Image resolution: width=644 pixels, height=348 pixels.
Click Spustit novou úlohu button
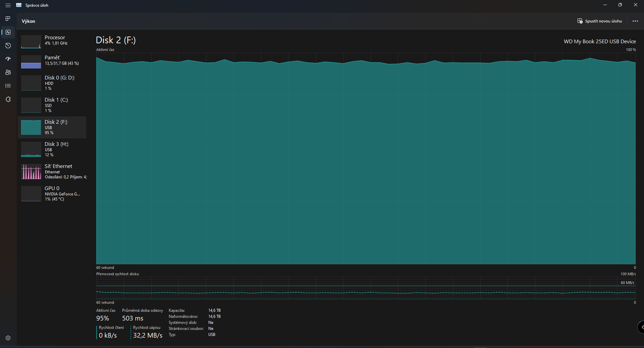(x=599, y=21)
